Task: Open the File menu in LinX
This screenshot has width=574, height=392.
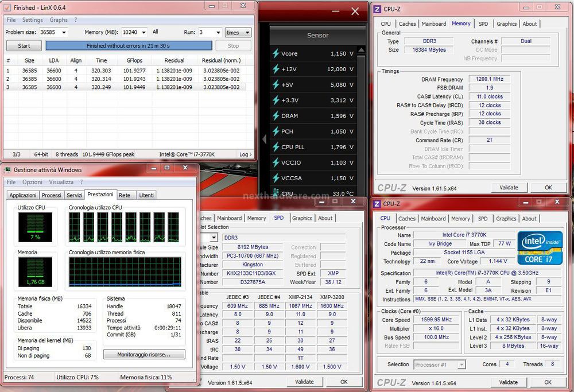Action: point(11,20)
